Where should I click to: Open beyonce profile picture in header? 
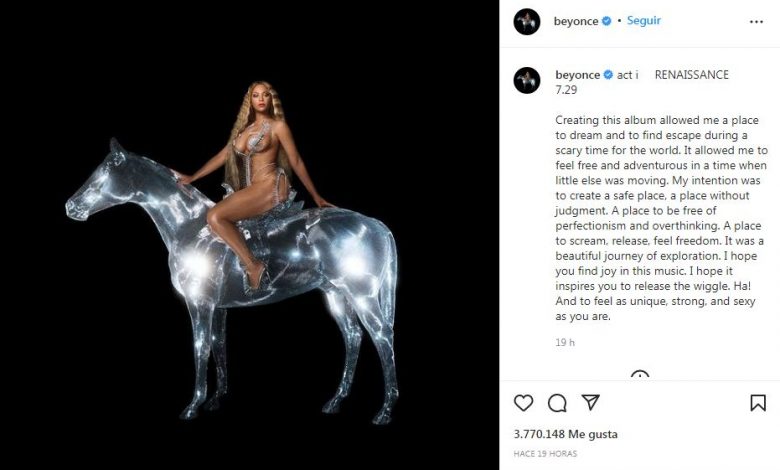click(527, 21)
